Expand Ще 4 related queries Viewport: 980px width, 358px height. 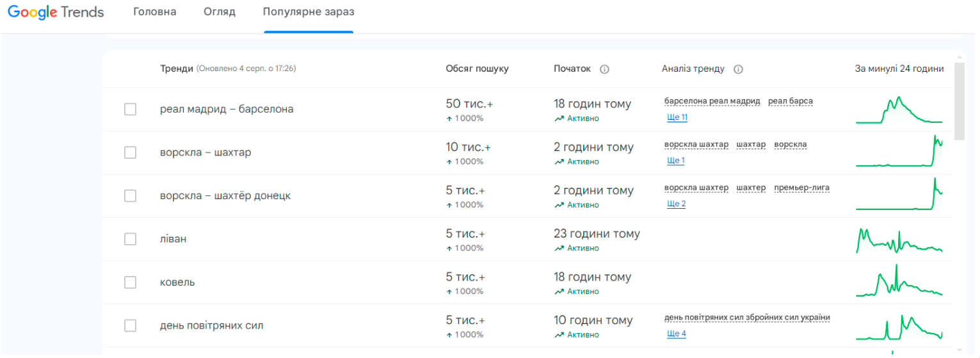677,334
